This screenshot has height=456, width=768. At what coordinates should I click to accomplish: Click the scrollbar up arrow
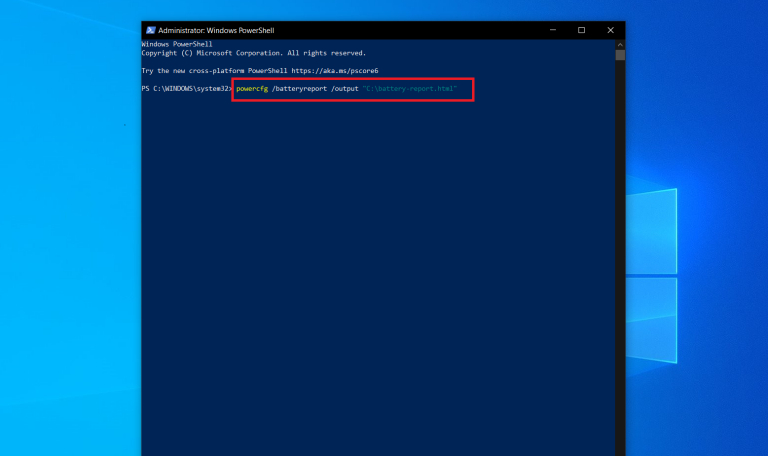click(620, 45)
